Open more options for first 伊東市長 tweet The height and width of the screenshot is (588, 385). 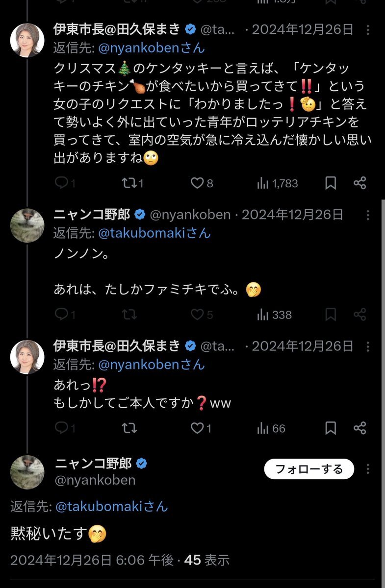pos(368,29)
